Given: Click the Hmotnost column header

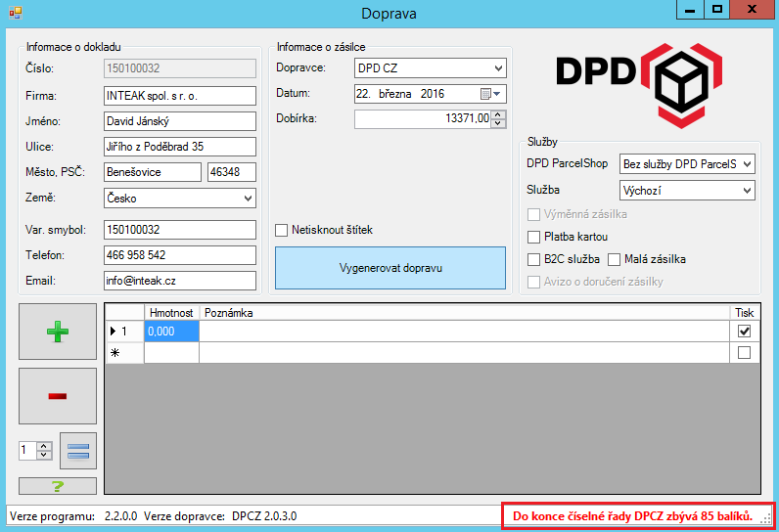Looking at the screenshot, I should click(171, 313).
